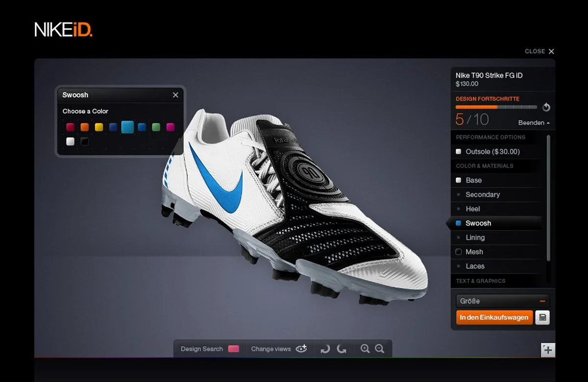Close the NIKEiD customizer with CLOSE
Screen dimensions: 588x382
(x=539, y=51)
